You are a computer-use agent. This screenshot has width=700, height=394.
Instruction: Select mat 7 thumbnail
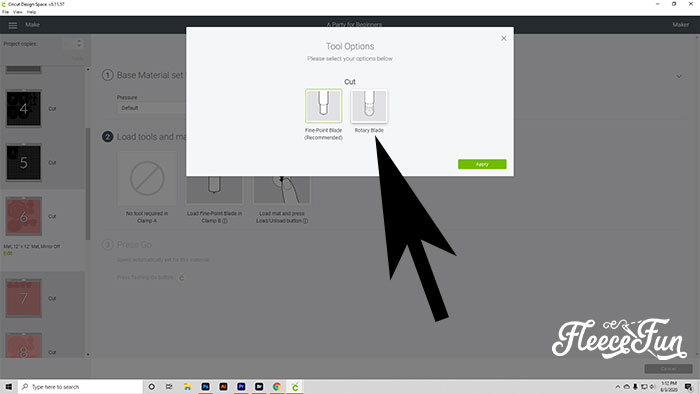(x=24, y=298)
